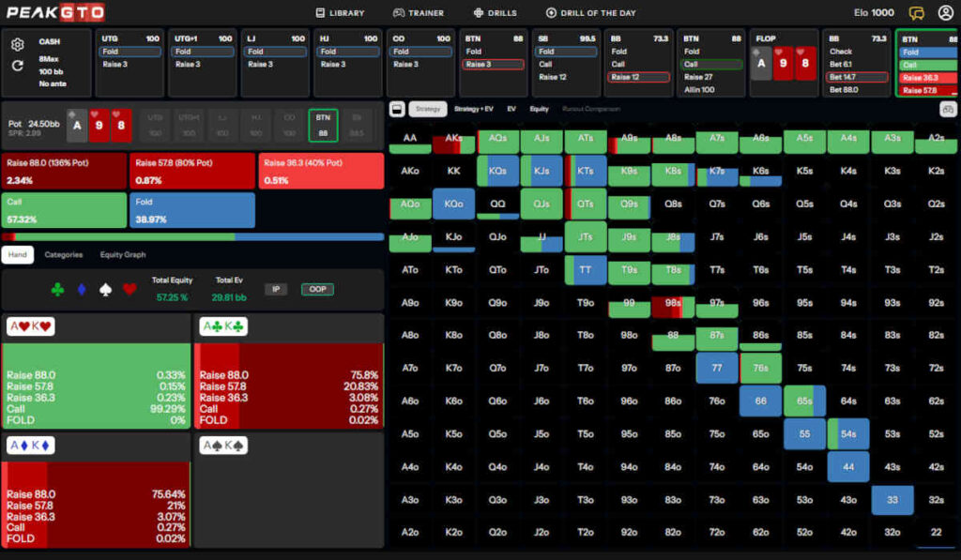This screenshot has width=961, height=560.
Task: Switch to the Categories tab
Action: pos(64,254)
